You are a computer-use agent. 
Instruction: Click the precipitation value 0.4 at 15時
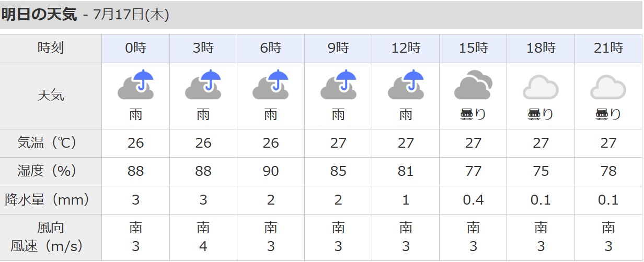(473, 199)
